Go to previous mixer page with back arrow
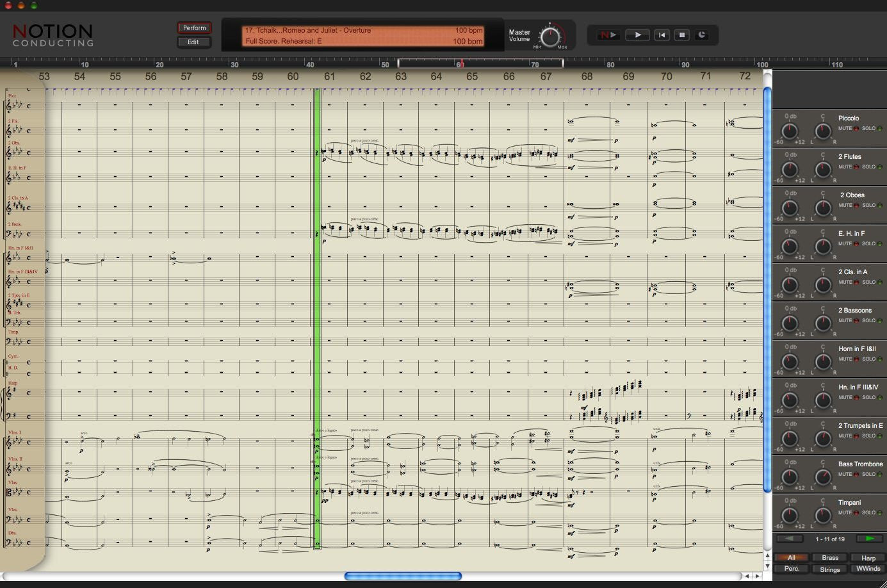 [x=789, y=539]
